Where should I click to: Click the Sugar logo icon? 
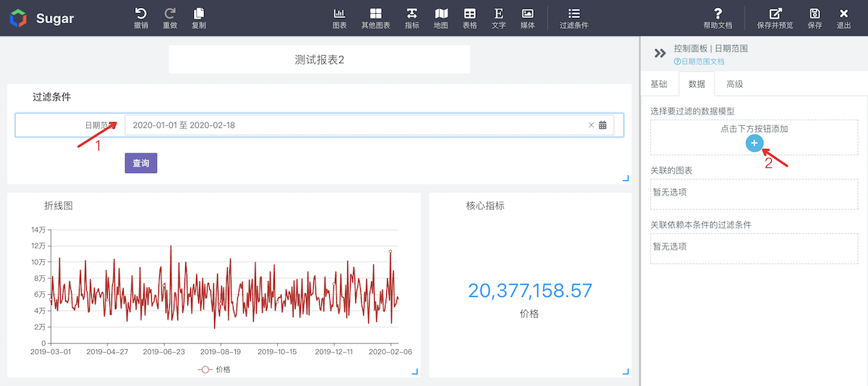18,18
